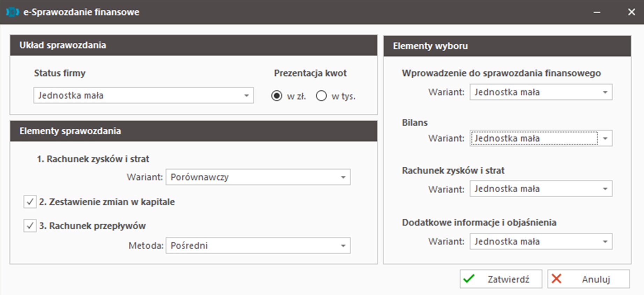Minimize the e-Sprawozdanie finansowe window
Screen dimensions: 644x295
(x=597, y=12)
